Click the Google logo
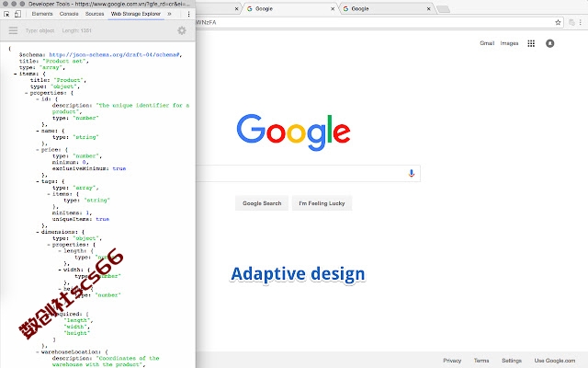The width and height of the screenshot is (588, 368). [293, 132]
